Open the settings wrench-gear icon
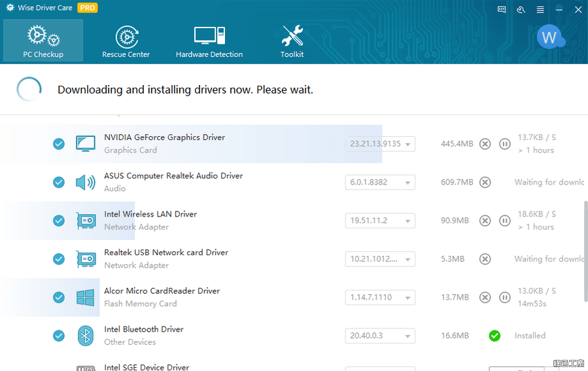Viewport: 588px width, 371px height. point(521,10)
